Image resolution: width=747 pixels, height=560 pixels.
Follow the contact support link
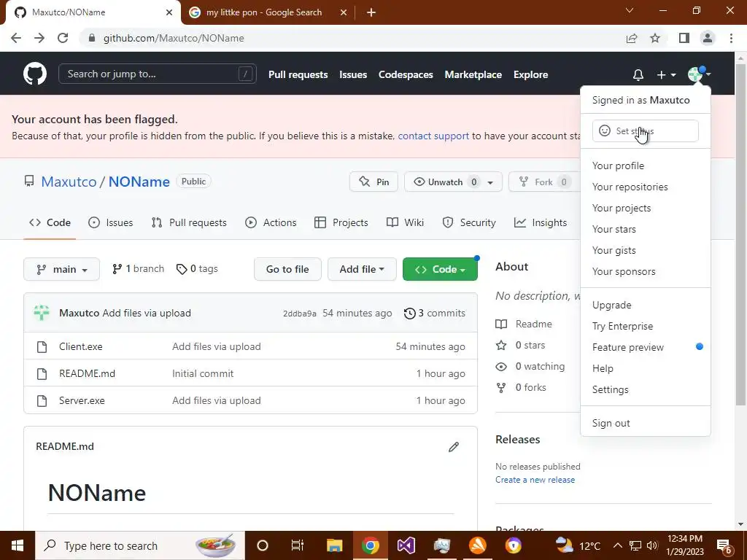coord(433,136)
